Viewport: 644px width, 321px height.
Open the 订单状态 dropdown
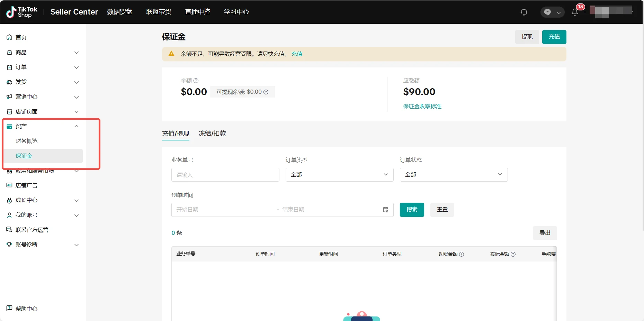pyautogui.click(x=454, y=175)
